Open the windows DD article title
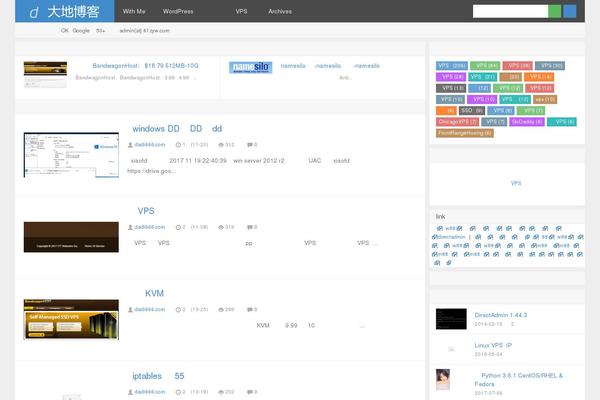600x400 pixels. click(177, 129)
